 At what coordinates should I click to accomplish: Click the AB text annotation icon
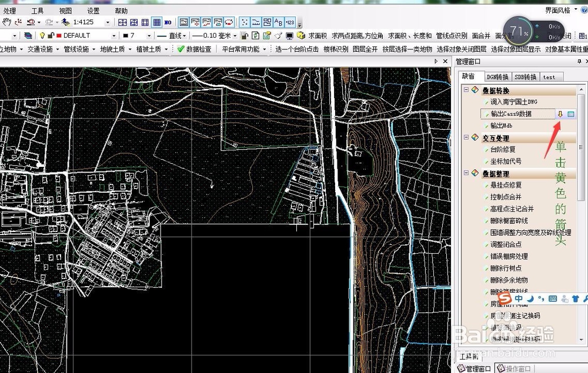coord(279,22)
